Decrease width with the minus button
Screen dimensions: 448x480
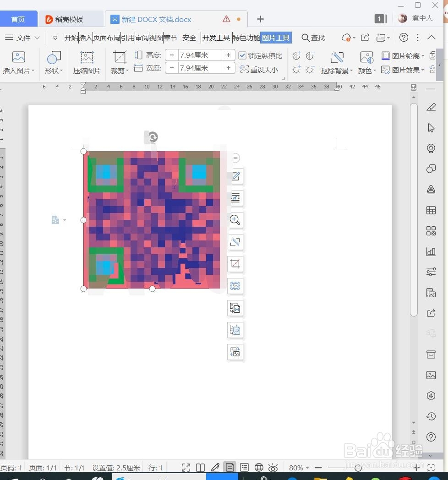(172, 68)
